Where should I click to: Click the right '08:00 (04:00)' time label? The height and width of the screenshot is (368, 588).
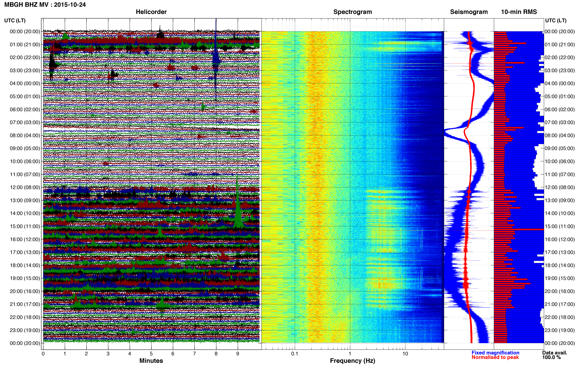point(560,135)
